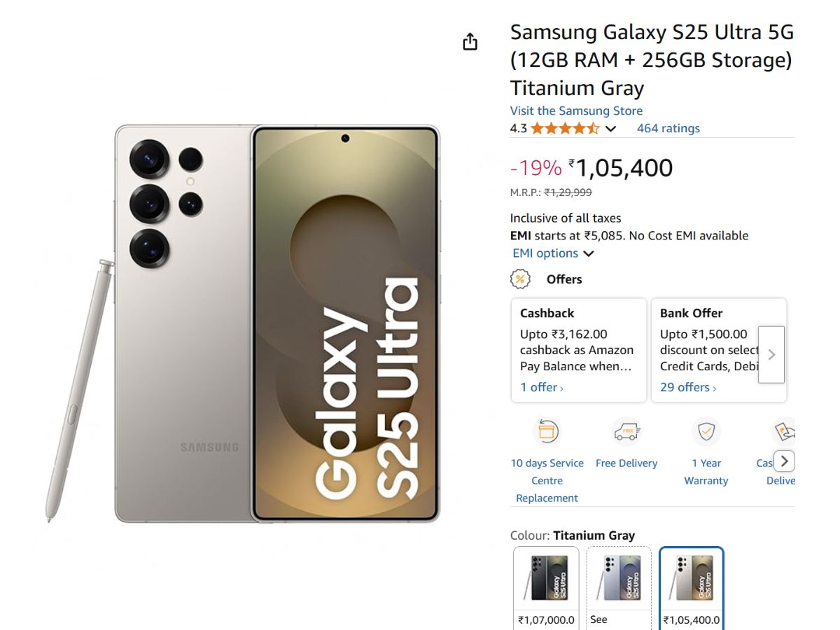Image resolution: width=840 pixels, height=630 pixels.
Task: Click the Free Delivery truck icon
Action: tap(626, 432)
